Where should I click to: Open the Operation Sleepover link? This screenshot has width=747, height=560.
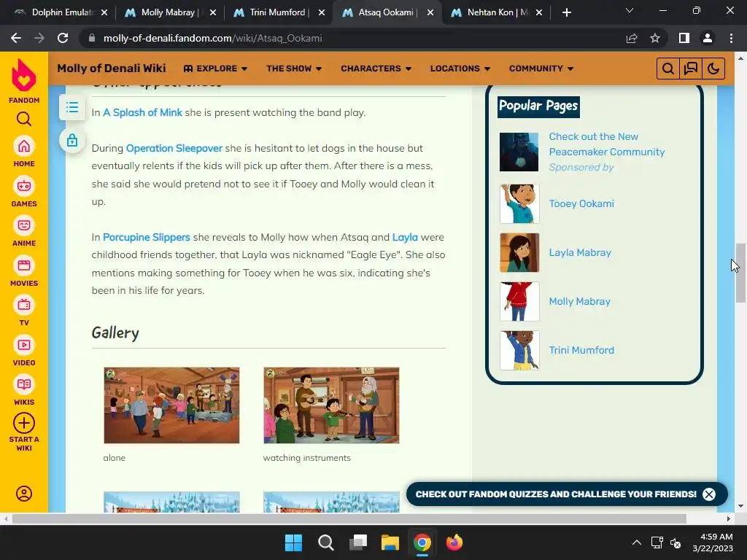pos(174,148)
